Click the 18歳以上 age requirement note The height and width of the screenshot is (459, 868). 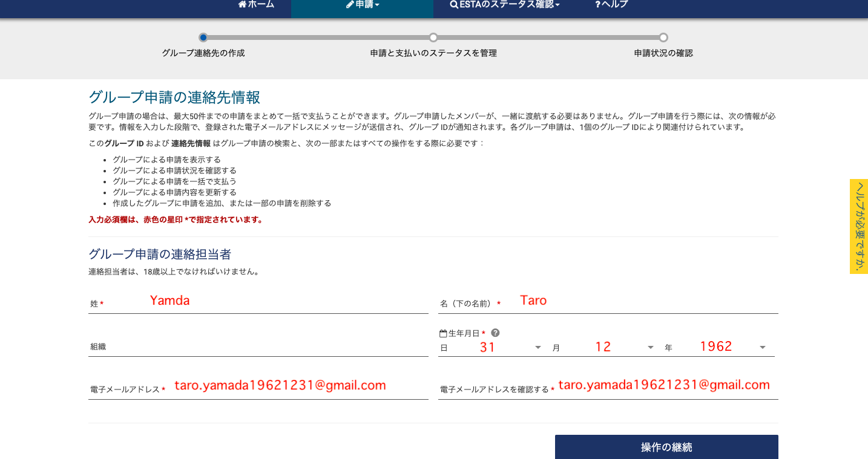click(174, 272)
